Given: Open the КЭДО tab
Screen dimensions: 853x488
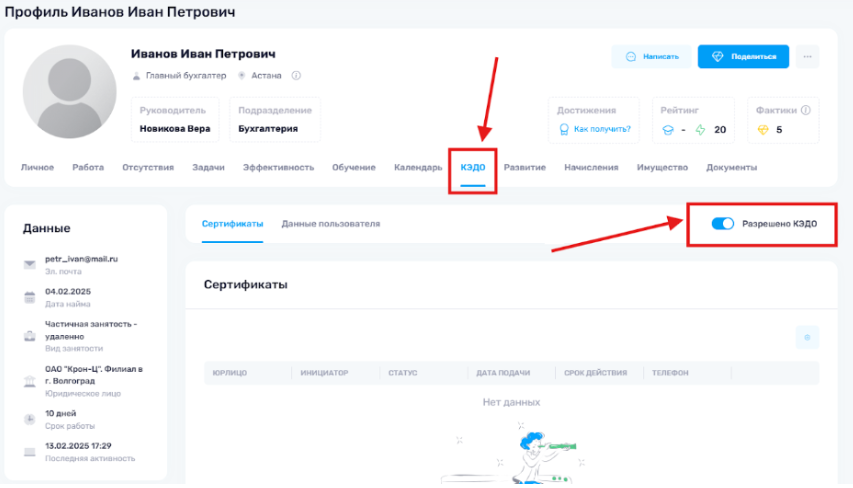Looking at the screenshot, I should click(x=472, y=167).
